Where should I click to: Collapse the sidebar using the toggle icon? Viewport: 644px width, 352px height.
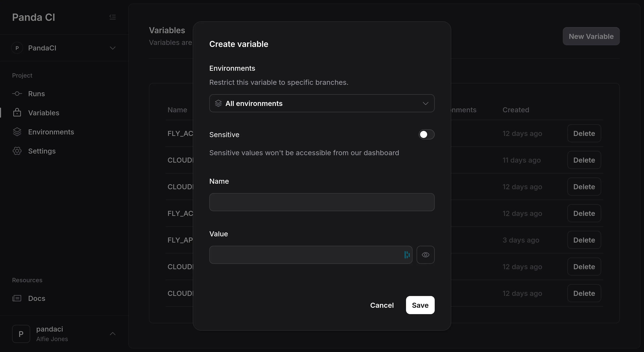(113, 17)
